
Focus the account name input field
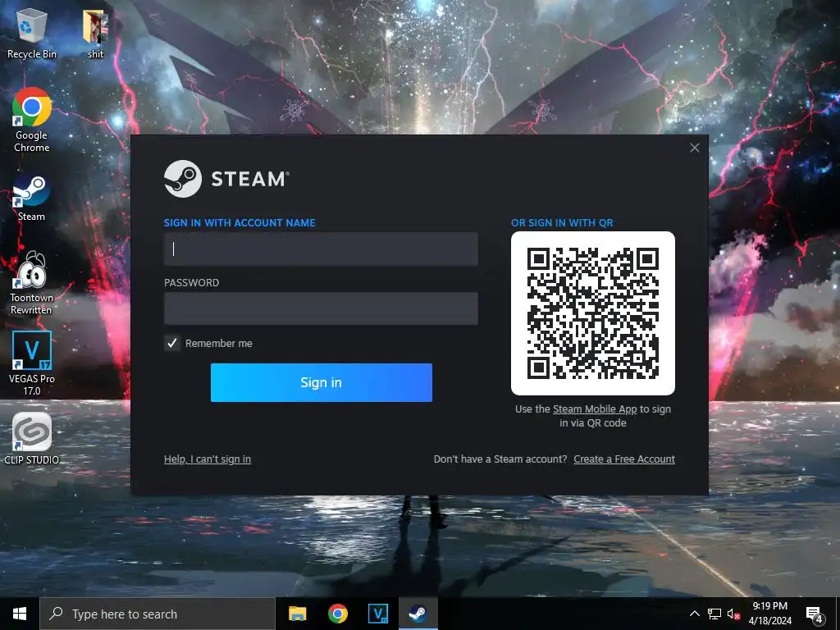pos(321,249)
